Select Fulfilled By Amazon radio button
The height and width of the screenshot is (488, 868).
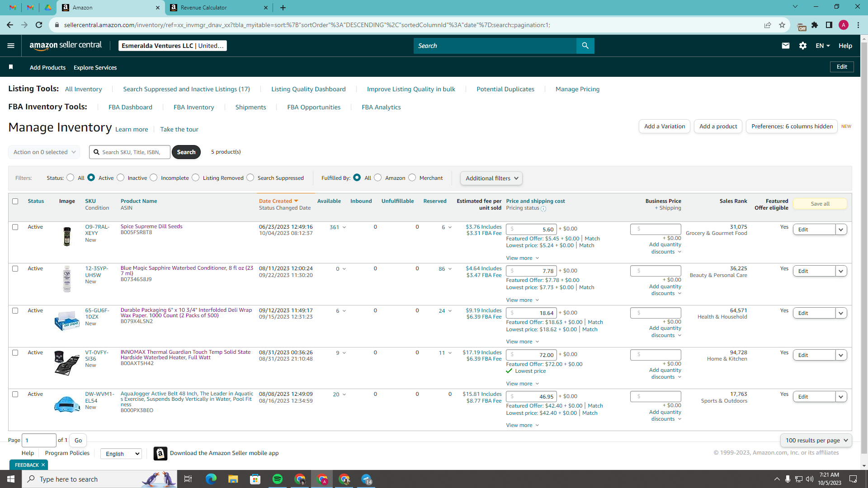pyautogui.click(x=378, y=178)
